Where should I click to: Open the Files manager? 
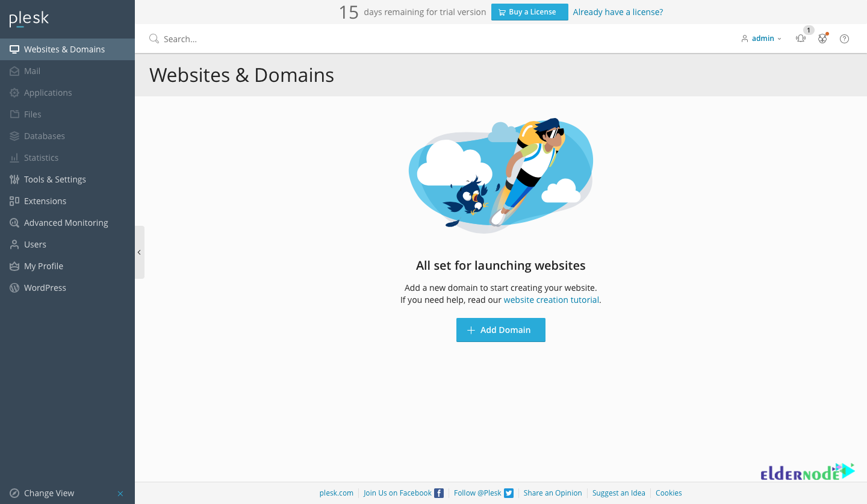coord(33,114)
